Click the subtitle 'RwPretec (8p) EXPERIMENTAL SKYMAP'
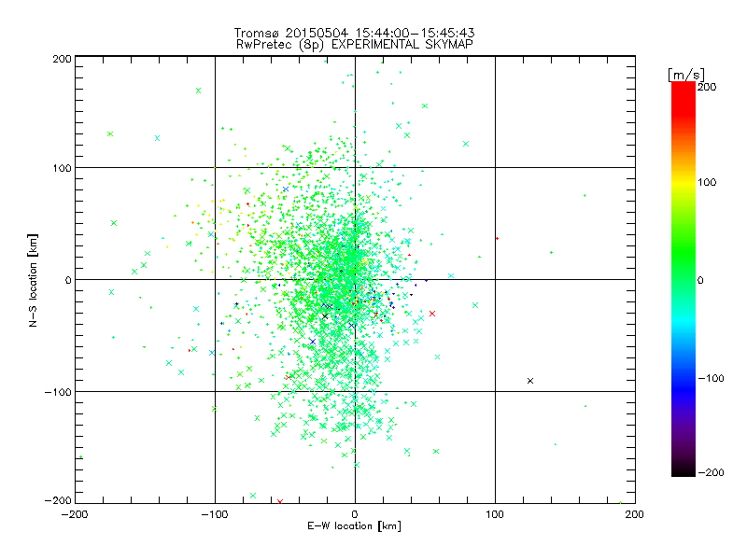Image resolution: width=747 pixels, height=560 pixels. pyautogui.click(x=355, y=45)
